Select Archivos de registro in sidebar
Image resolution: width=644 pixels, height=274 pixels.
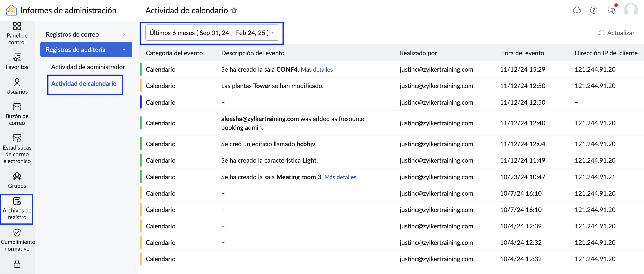click(x=17, y=209)
